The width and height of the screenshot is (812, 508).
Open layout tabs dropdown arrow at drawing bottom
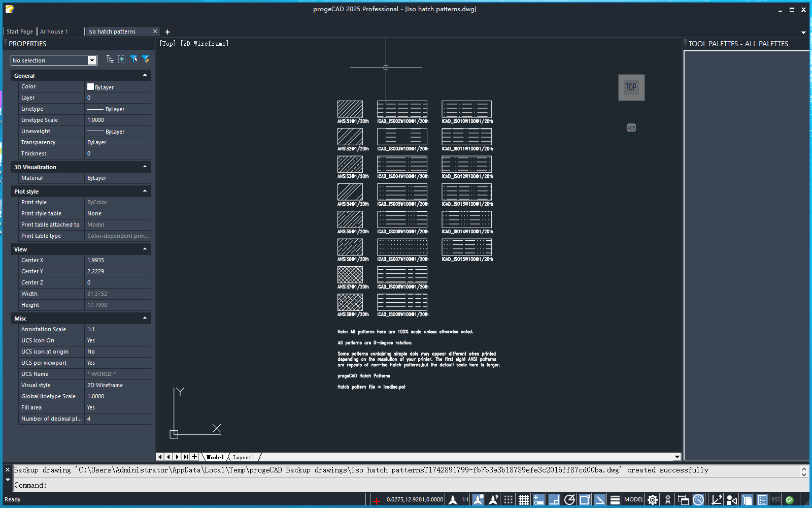tap(676, 457)
